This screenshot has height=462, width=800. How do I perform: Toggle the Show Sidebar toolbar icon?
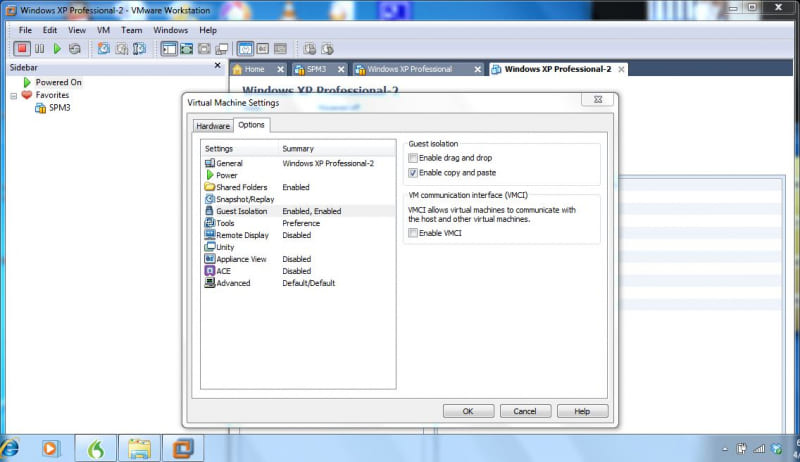[x=169, y=49]
